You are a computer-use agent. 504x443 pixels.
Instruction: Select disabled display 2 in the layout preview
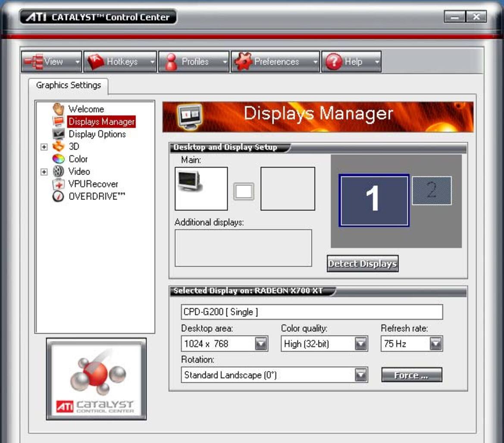(432, 190)
